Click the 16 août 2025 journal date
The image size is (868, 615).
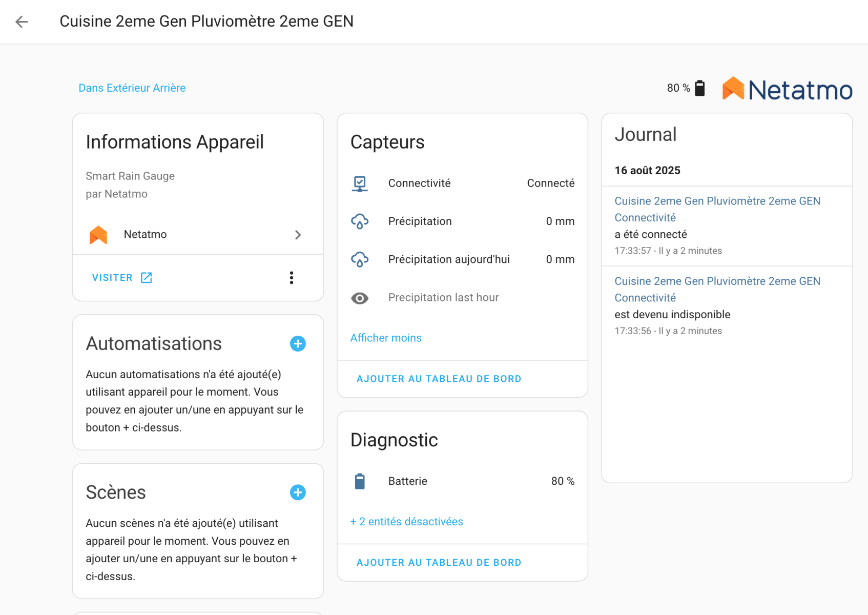tap(647, 171)
